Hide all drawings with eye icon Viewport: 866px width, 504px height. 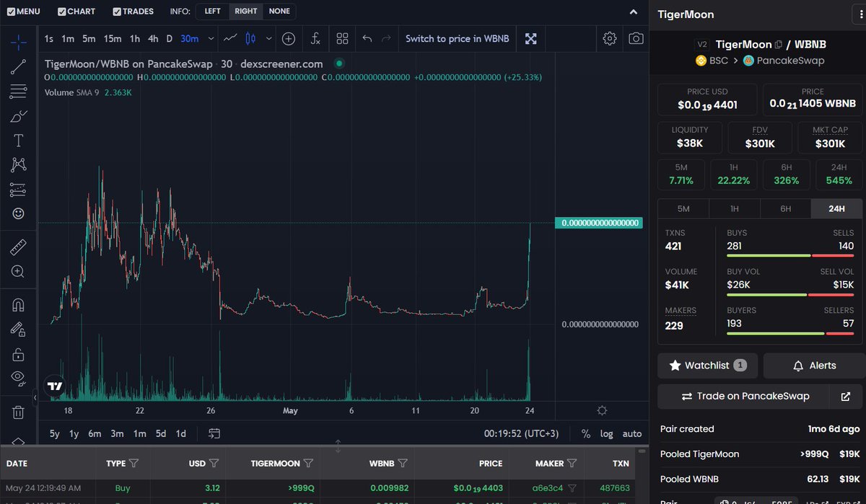click(x=19, y=378)
